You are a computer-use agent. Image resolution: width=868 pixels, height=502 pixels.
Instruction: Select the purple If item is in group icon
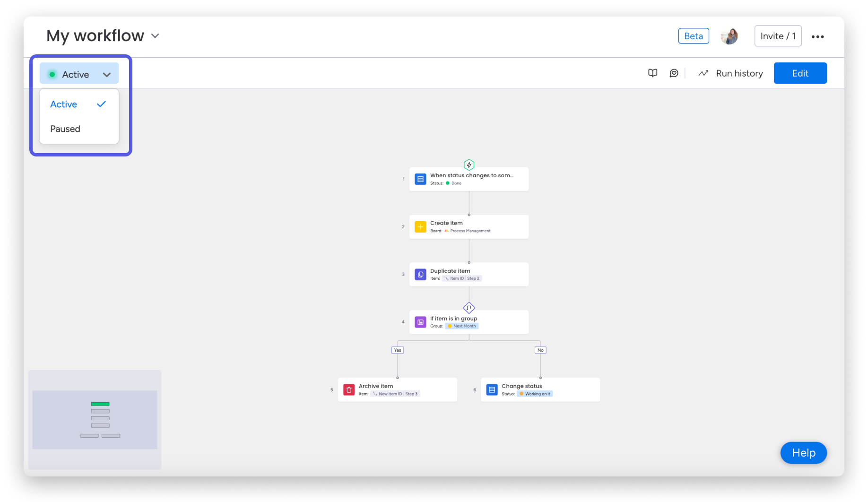click(420, 322)
